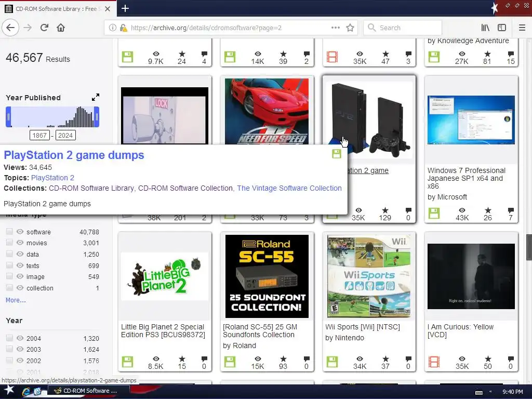Close the CD-ROM Software Library tab
This screenshot has width=532, height=399.
click(x=108, y=9)
